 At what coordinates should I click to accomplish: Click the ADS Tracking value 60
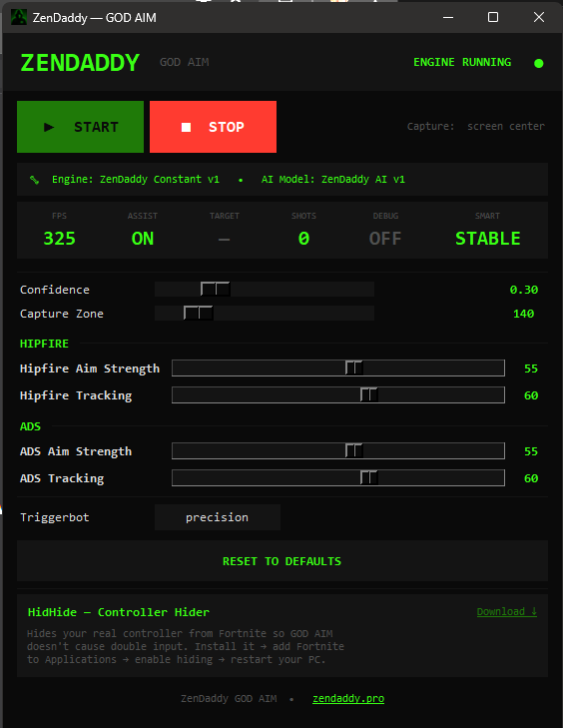(531, 478)
